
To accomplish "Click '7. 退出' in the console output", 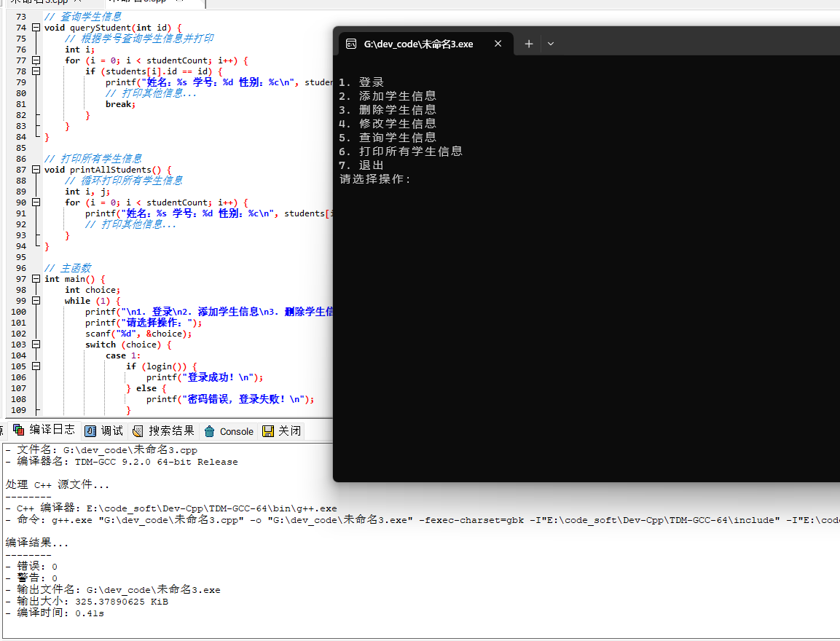I will [x=361, y=165].
